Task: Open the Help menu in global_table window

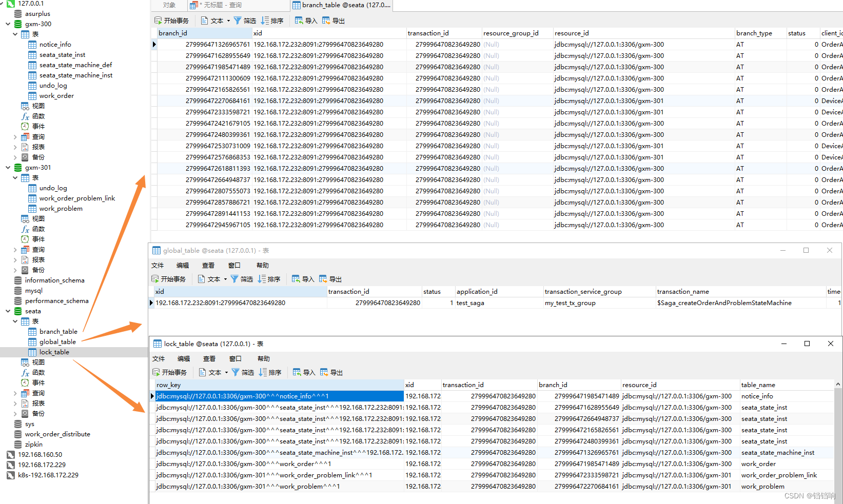Action: point(263,265)
